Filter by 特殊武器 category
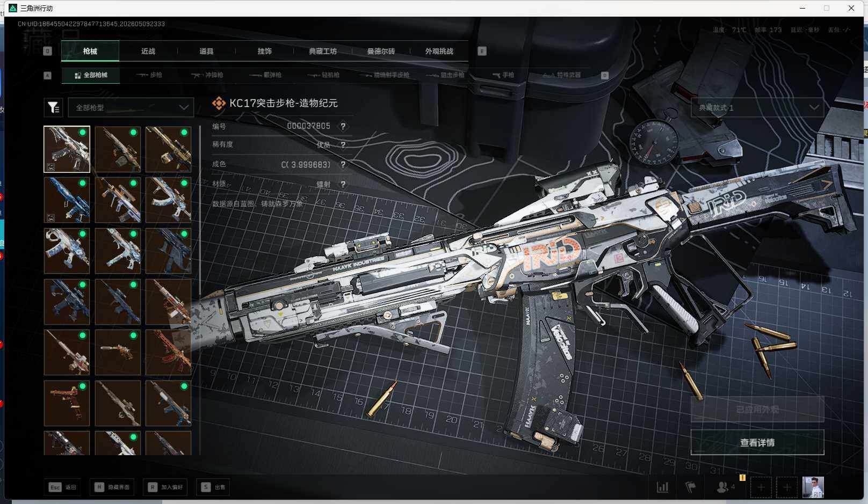This screenshot has width=868, height=504. pos(562,75)
